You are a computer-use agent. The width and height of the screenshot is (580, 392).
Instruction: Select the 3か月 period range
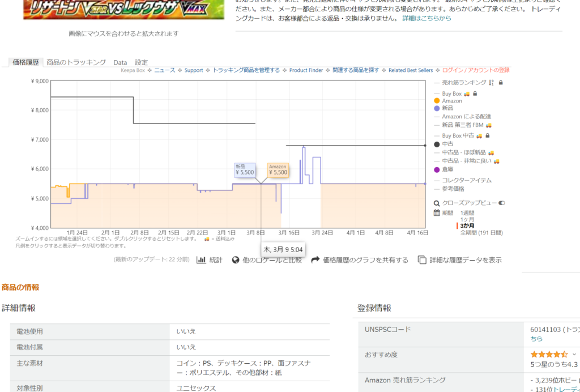coord(467,225)
